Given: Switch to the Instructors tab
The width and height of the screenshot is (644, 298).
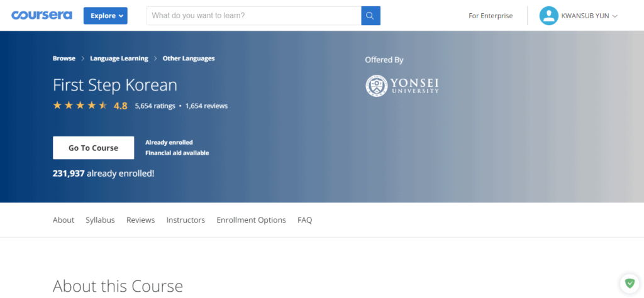Looking at the screenshot, I should 186,220.
